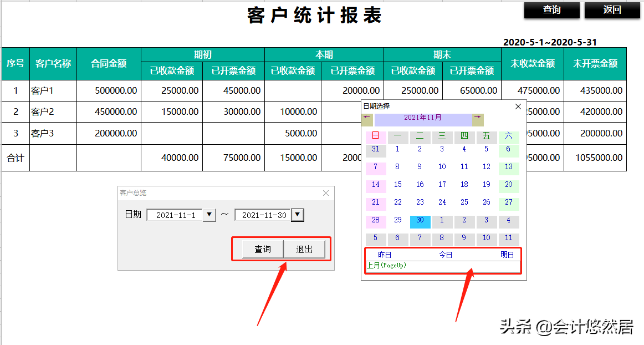Open the start date dropdown showing 2021-11-1
The height and width of the screenshot is (345, 644).
[209, 214]
